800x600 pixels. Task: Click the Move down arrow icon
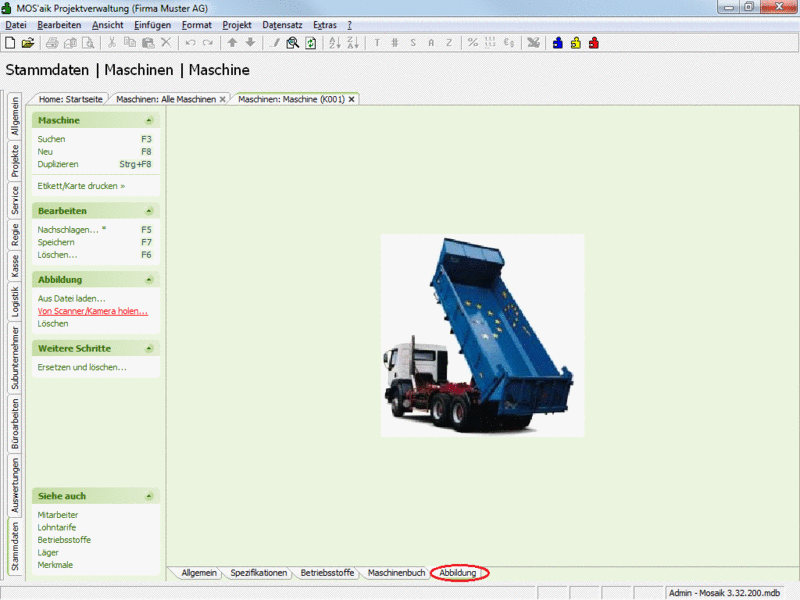click(x=250, y=43)
